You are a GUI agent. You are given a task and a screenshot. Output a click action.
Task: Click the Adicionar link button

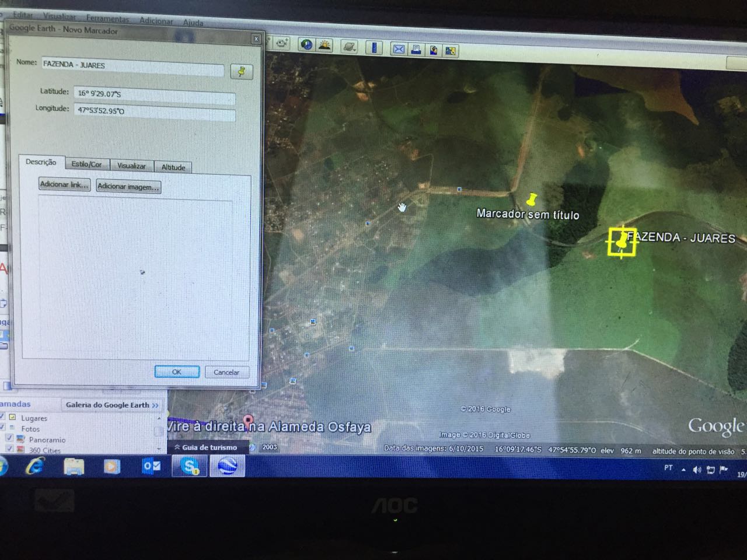pos(64,184)
